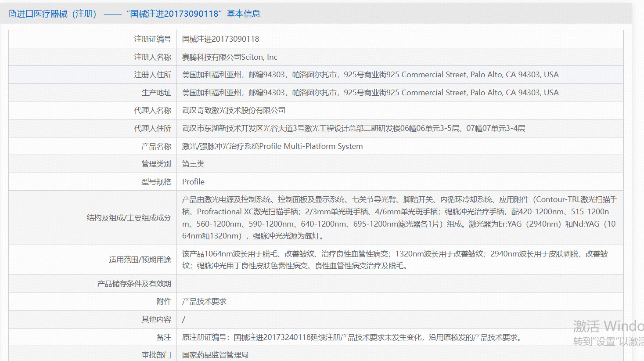Click the 注册人住所 address value
Viewport: 644px width, 361px height.
pyautogui.click(x=370, y=75)
